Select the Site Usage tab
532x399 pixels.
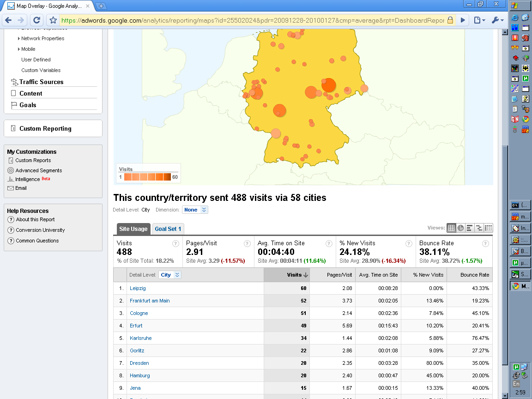(133, 229)
